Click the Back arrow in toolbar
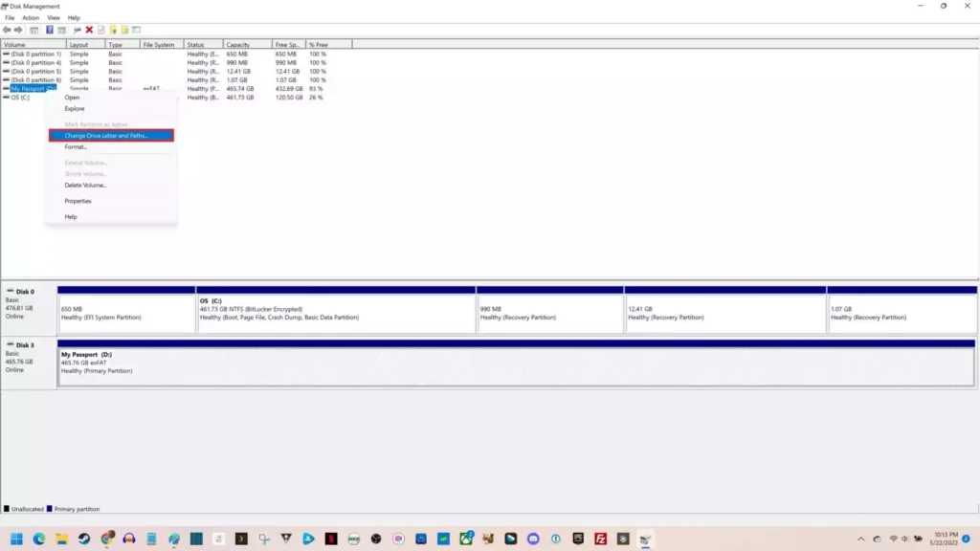Screen dimensions: 980x551 [x=7, y=30]
